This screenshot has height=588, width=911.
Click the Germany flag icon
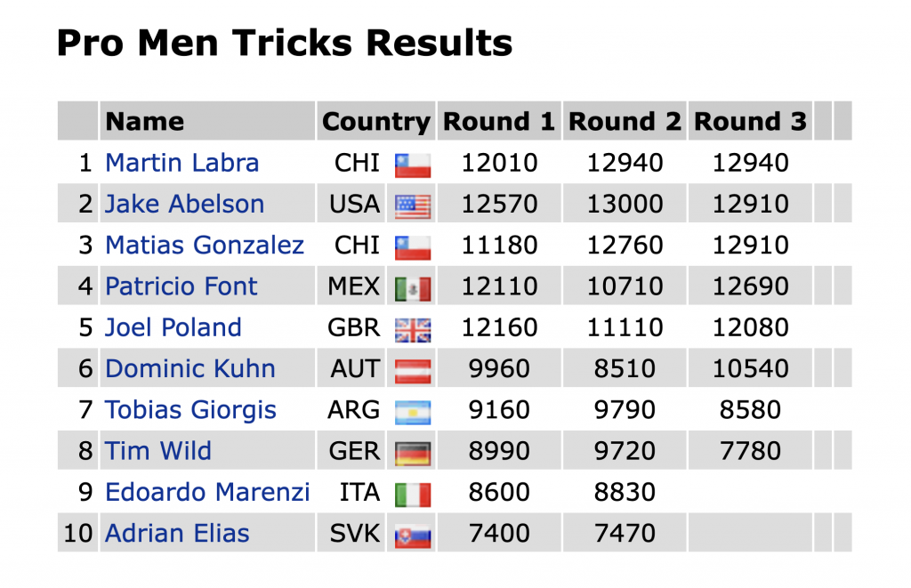413,454
